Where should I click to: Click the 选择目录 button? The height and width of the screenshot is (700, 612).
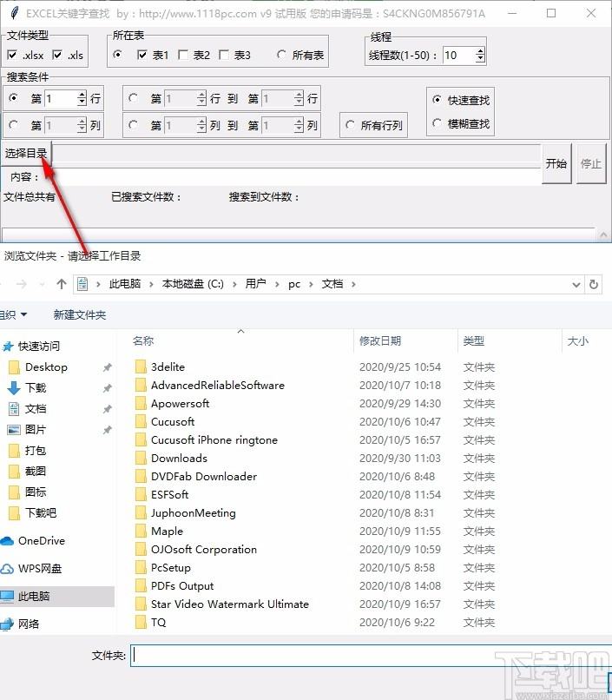point(26,154)
